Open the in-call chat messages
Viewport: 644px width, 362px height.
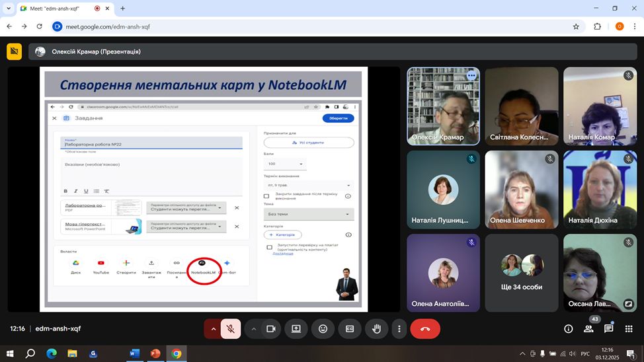click(608, 328)
